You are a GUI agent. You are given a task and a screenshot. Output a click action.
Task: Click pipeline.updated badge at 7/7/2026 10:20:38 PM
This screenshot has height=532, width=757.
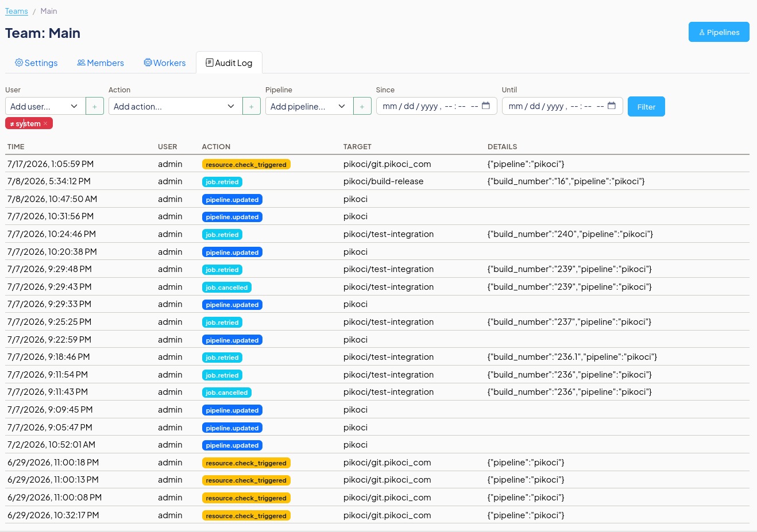pyautogui.click(x=232, y=253)
